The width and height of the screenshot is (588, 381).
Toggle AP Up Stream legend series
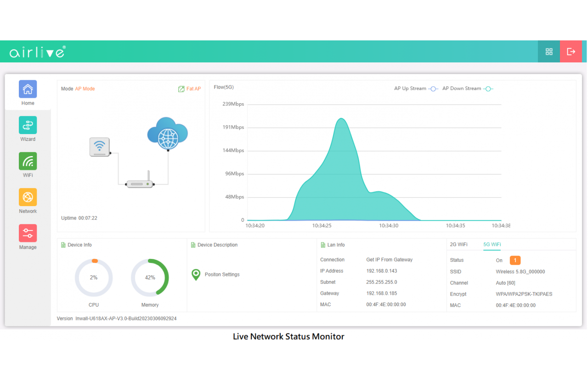(x=416, y=89)
